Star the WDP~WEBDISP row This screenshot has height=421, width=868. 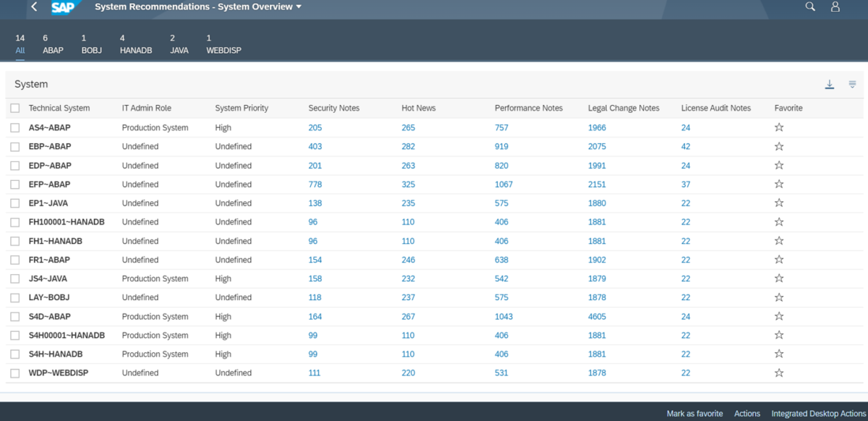click(779, 373)
